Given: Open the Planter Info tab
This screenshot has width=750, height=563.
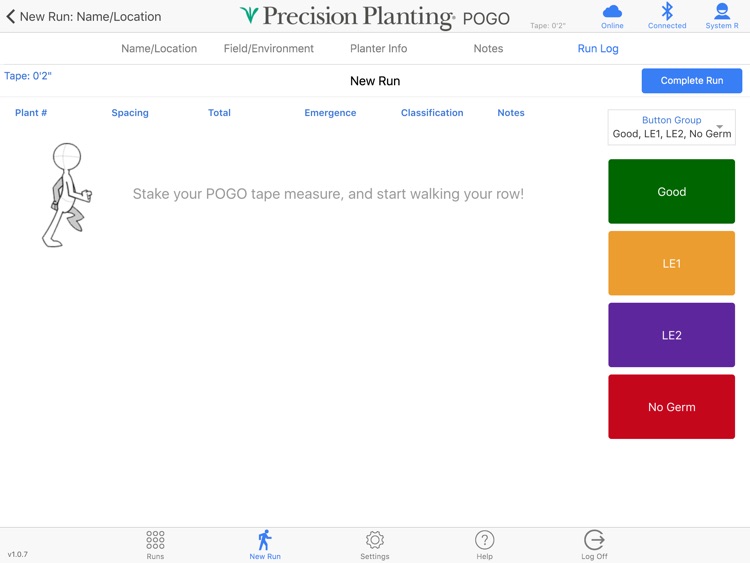Looking at the screenshot, I should point(378,48).
